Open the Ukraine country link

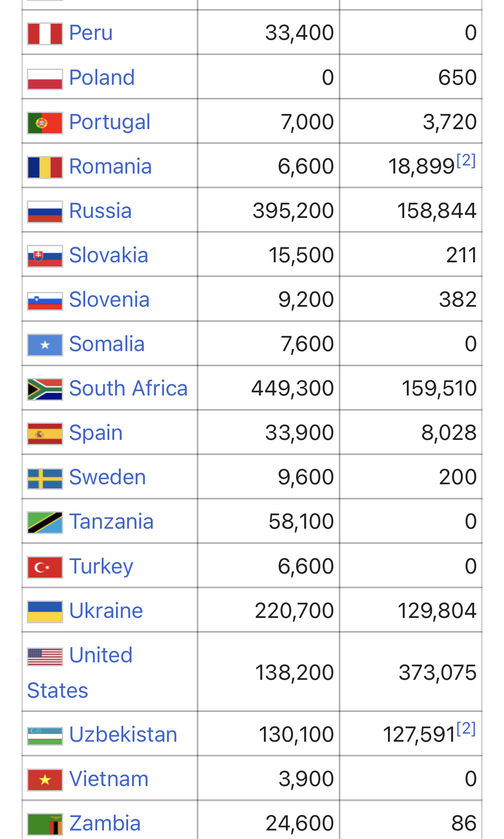(106, 611)
